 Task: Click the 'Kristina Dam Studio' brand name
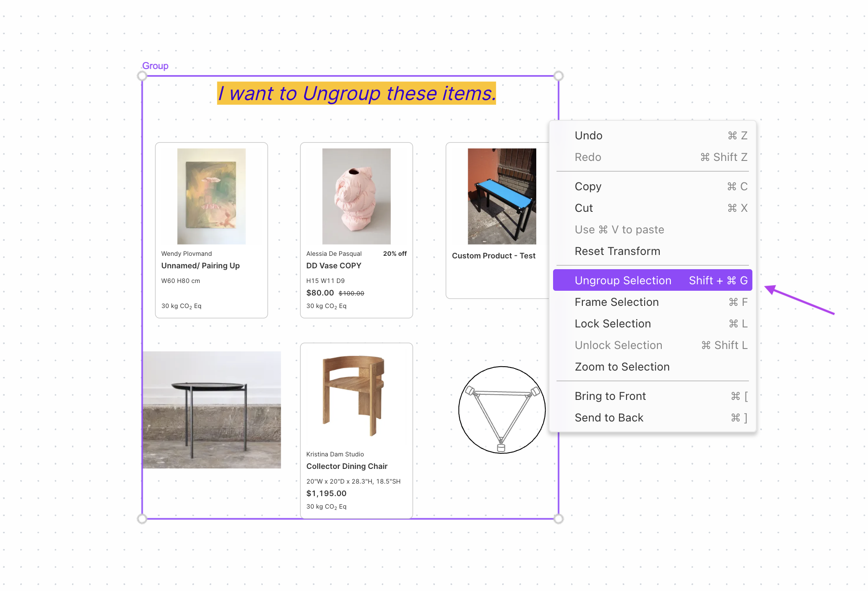[x=335, y=454]
